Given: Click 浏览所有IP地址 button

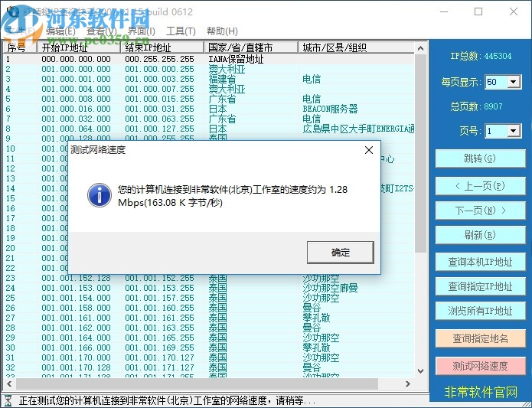Looking at the screenshot, I should click(480, 311).
